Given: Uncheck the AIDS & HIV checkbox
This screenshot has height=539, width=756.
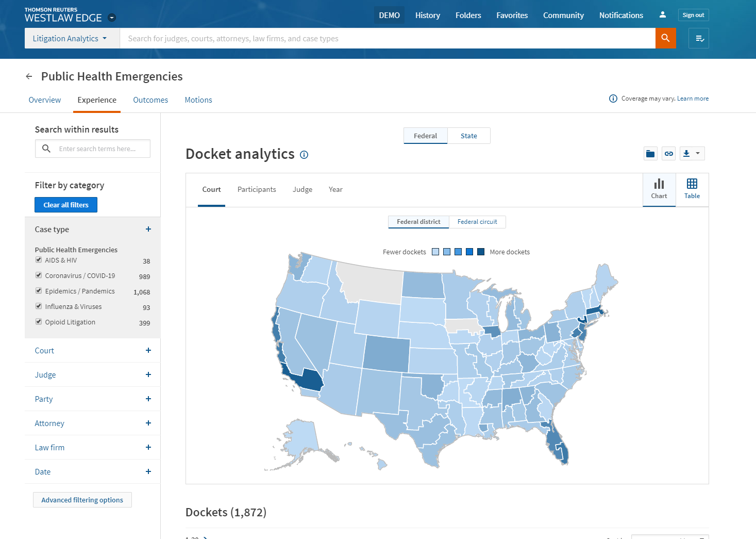Looking at the screenshot, I should 39,260.
